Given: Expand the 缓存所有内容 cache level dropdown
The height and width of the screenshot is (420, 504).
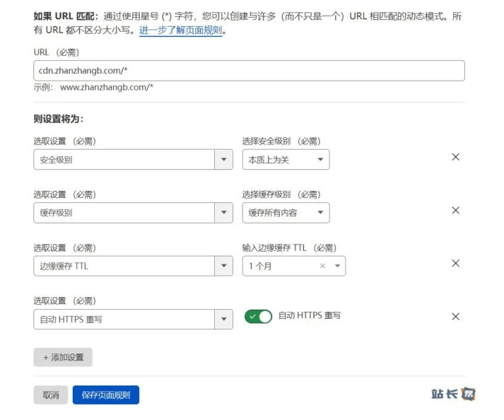Looking at the screenshot, I should click(x=320, y=213).
